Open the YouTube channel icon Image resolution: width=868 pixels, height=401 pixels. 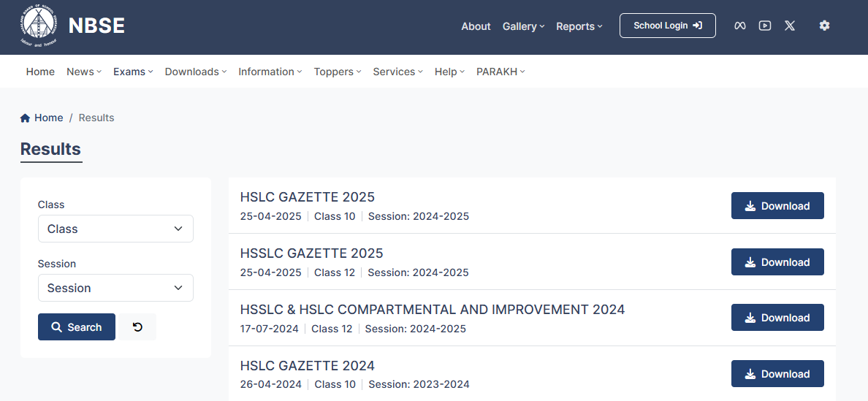pos(765,26)
